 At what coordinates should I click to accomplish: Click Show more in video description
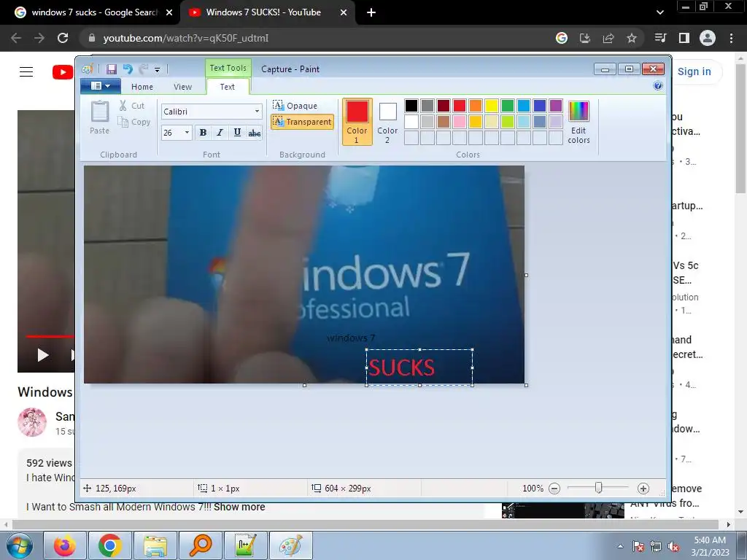coord(239,507)
